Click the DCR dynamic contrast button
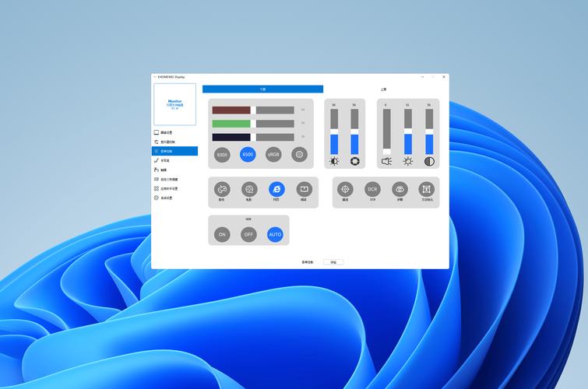 pos(372,189)
